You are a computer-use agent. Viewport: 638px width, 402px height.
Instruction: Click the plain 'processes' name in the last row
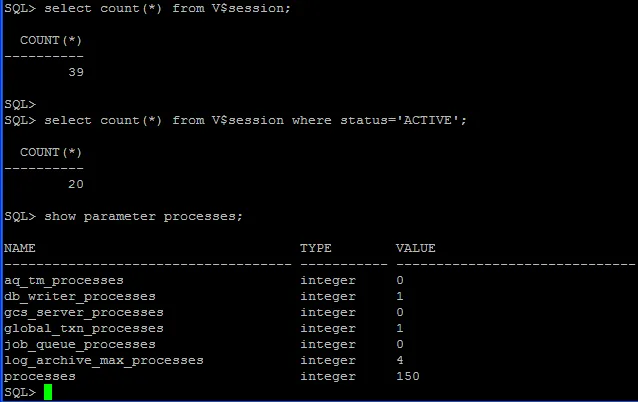coord(39,376)
